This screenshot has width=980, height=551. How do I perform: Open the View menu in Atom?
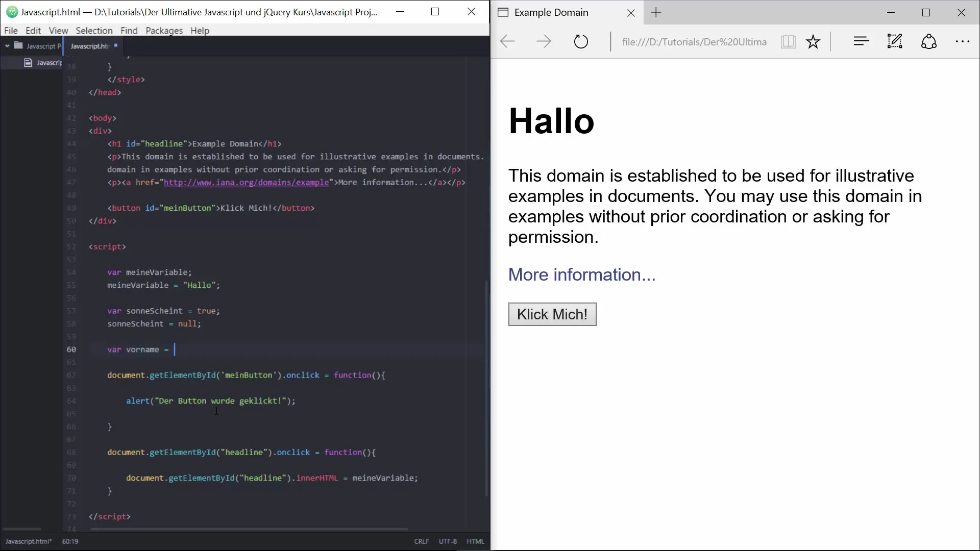58,31
